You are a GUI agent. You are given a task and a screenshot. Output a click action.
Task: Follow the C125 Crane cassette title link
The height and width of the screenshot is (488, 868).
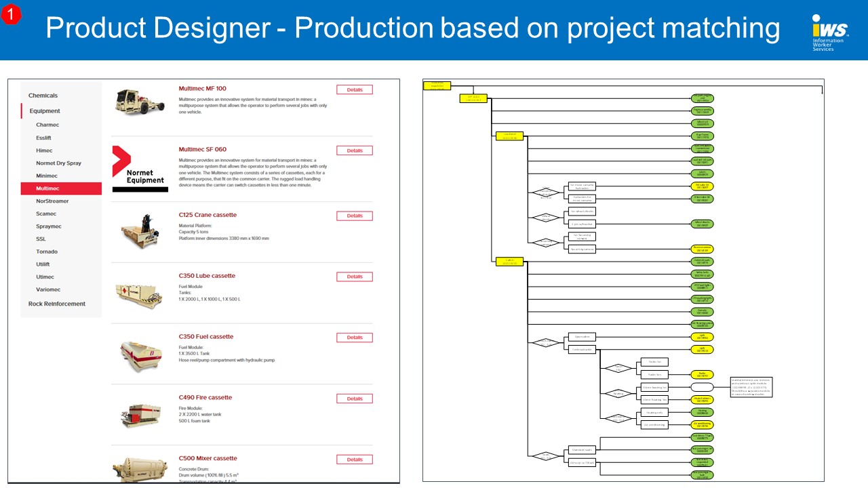tap(208, 215)
